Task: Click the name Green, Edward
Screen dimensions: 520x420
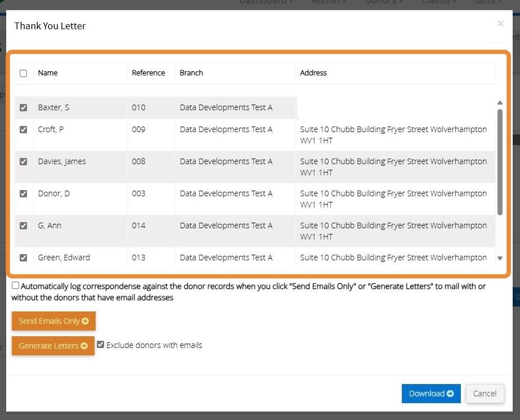Action: 64,258
